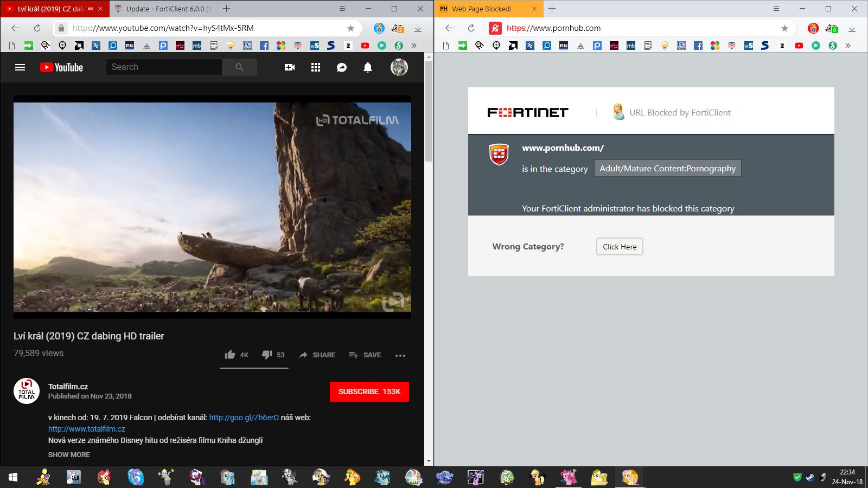Switch to Update - FortiClient 6.0.0 tab

[163, 9]
